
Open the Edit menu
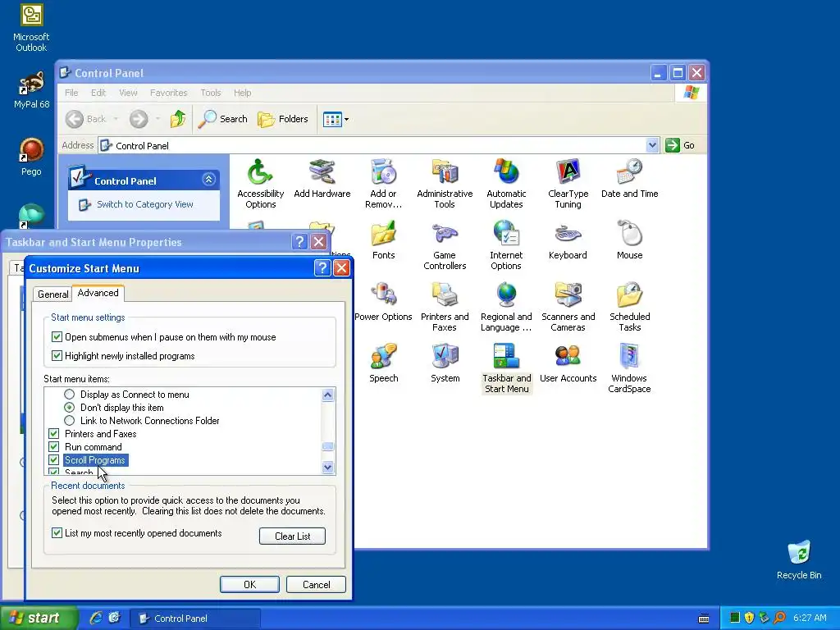pyautogui.click(x=98, y=93)
